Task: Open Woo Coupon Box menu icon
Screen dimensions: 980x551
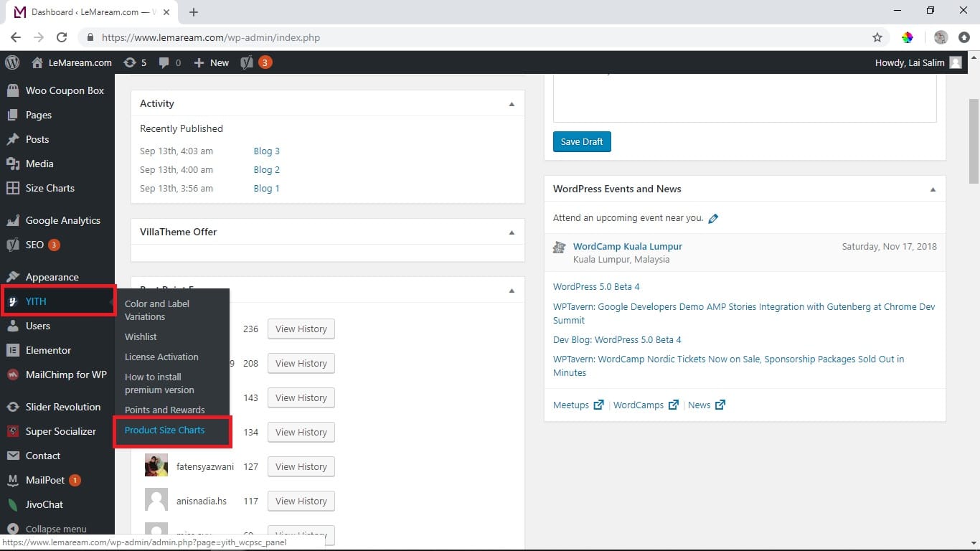Action: point(12,90)
